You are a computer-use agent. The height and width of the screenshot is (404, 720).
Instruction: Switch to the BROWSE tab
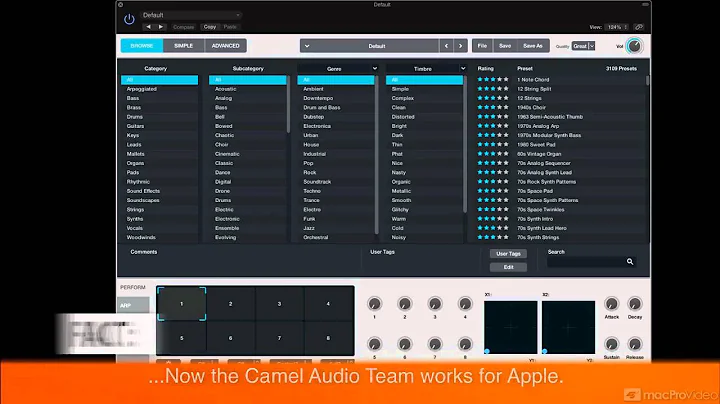click(x=142, y=46)
